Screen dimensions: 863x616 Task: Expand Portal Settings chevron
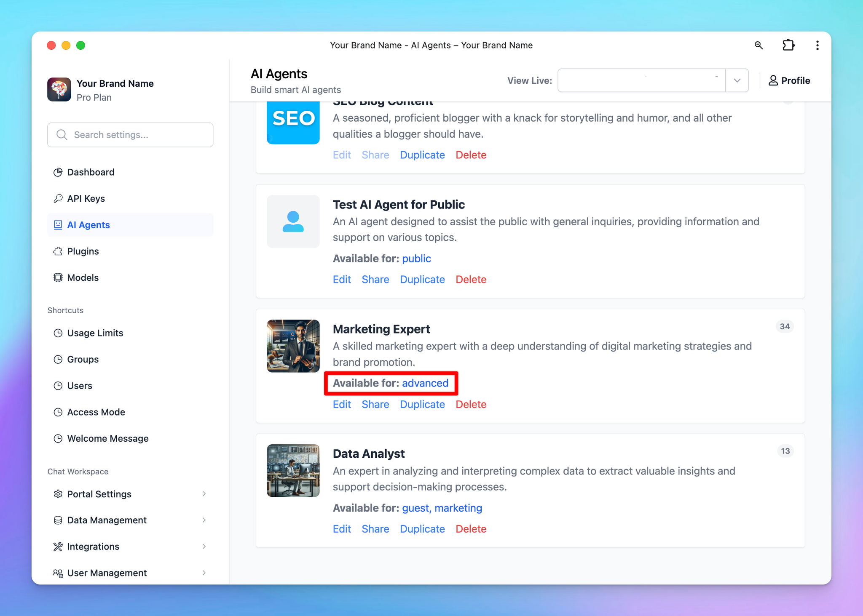click(204, 494)
